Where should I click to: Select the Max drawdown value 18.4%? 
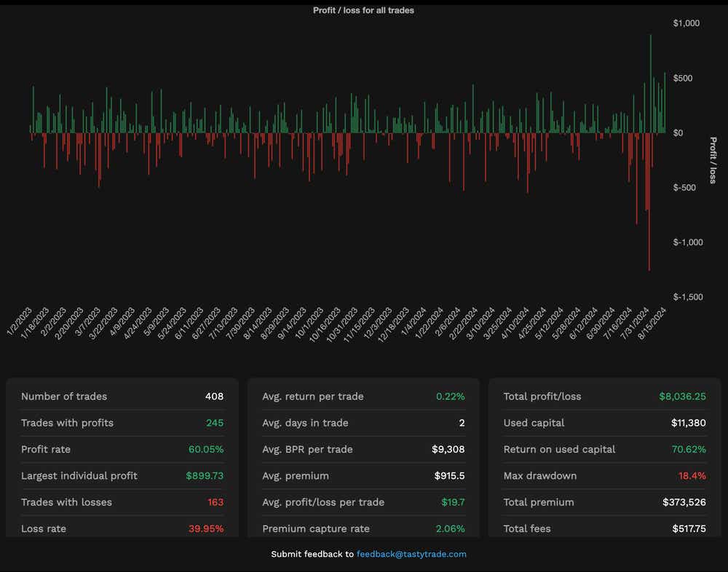tap(692, 476)
